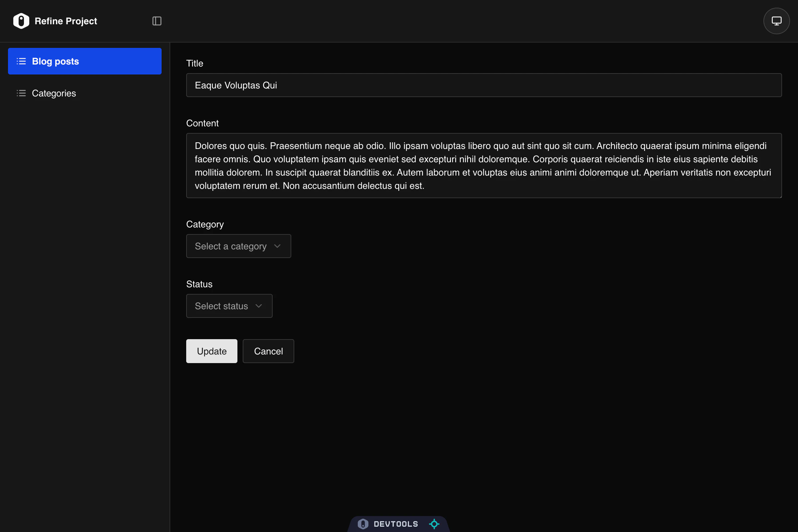Open the Select status dropdown
798x532 pixels.
coord(229,306)
